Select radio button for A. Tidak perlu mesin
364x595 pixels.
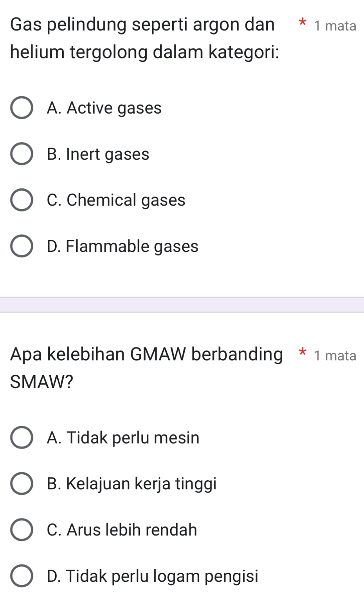point(22,438)
